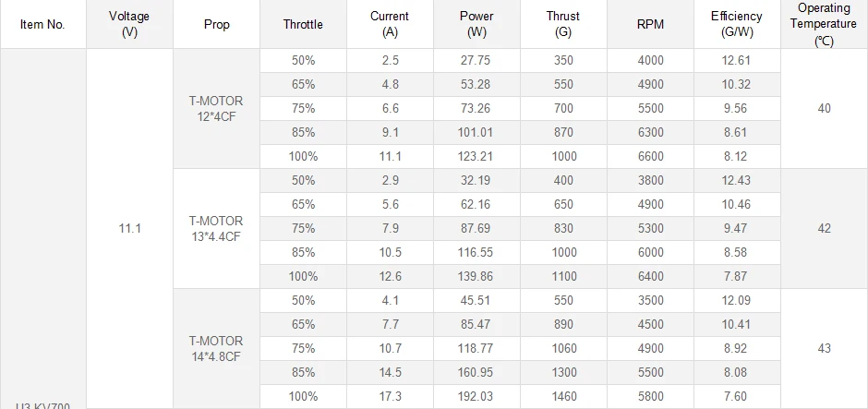Click the Thrust (G) column header
The image size is (868, 409).
(x=563, y=24)
